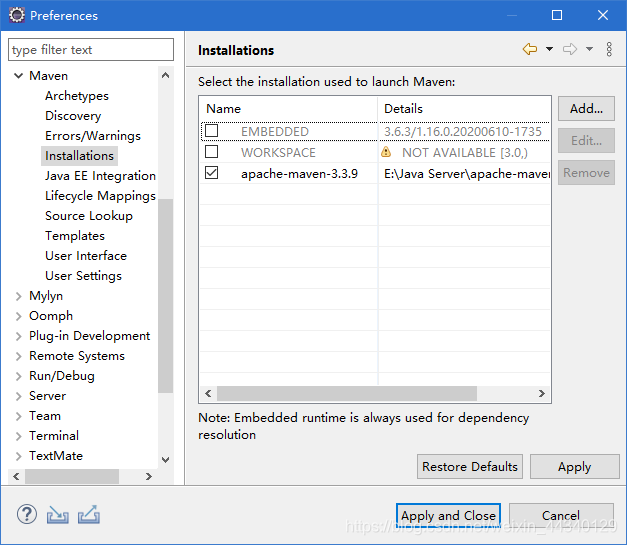The height and width of the screenshot is (545, 627).
Task: Expand the Mylyn tree node
Action: pos(18,296)
